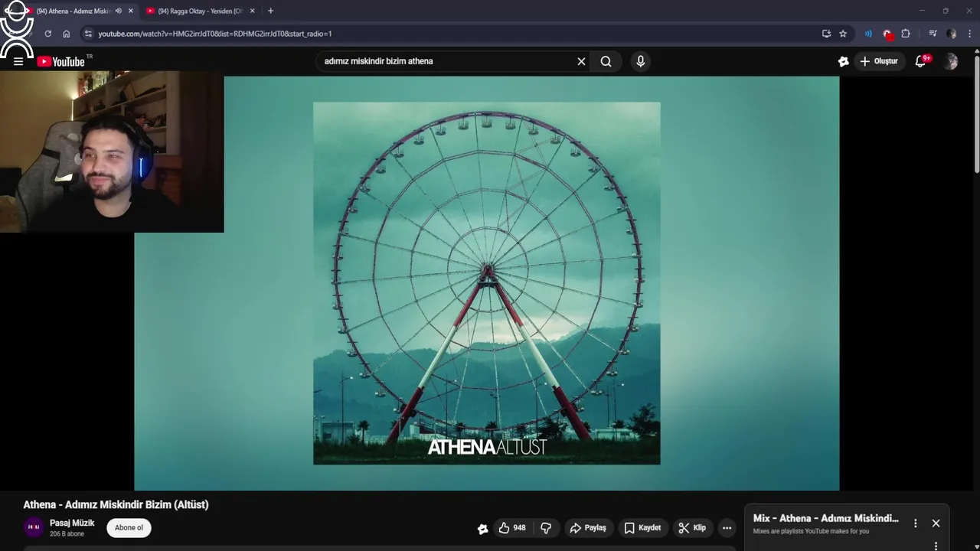Open YouTube account avatar menu
Image resolution: width=980 pixels, height=551 pixels.
(x=950, y=61)
